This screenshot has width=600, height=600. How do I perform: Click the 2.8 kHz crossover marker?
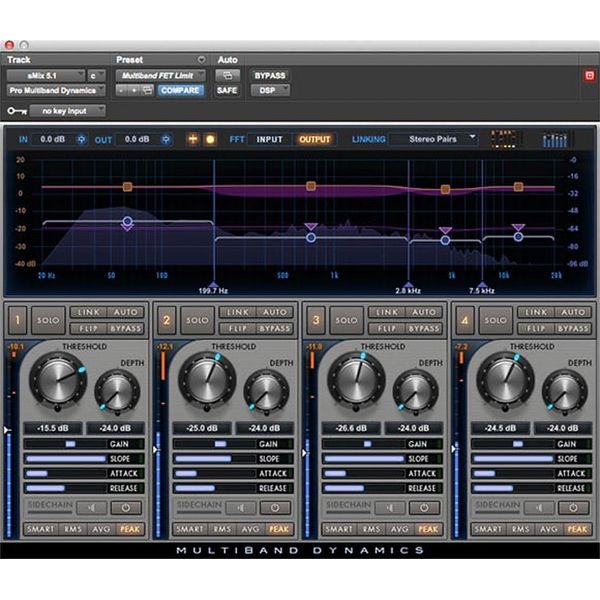click(408, 285)
